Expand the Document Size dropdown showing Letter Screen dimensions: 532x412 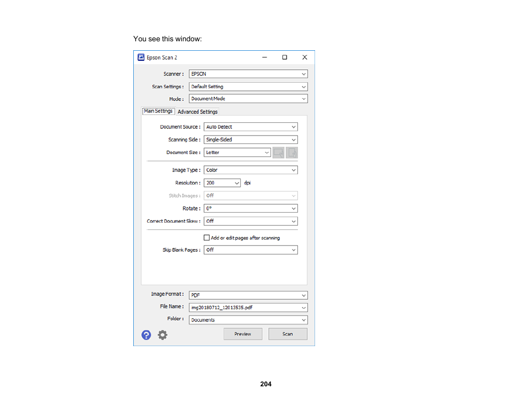237,152
